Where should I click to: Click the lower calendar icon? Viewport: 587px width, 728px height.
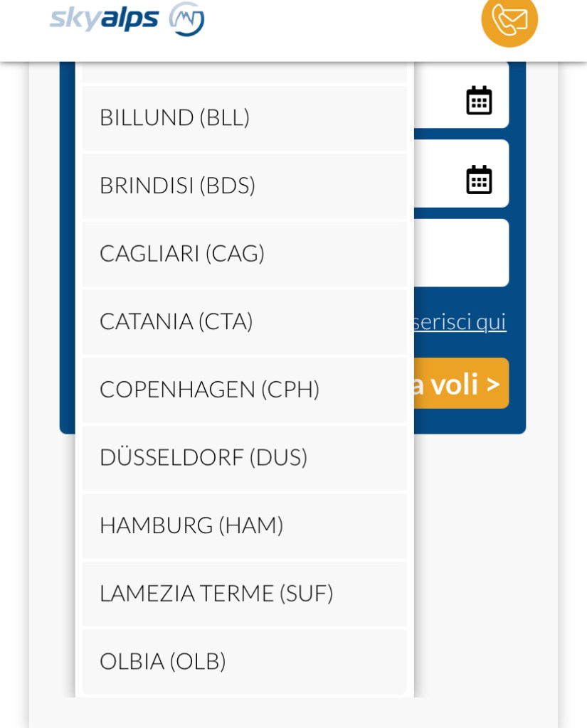point(479,179)
